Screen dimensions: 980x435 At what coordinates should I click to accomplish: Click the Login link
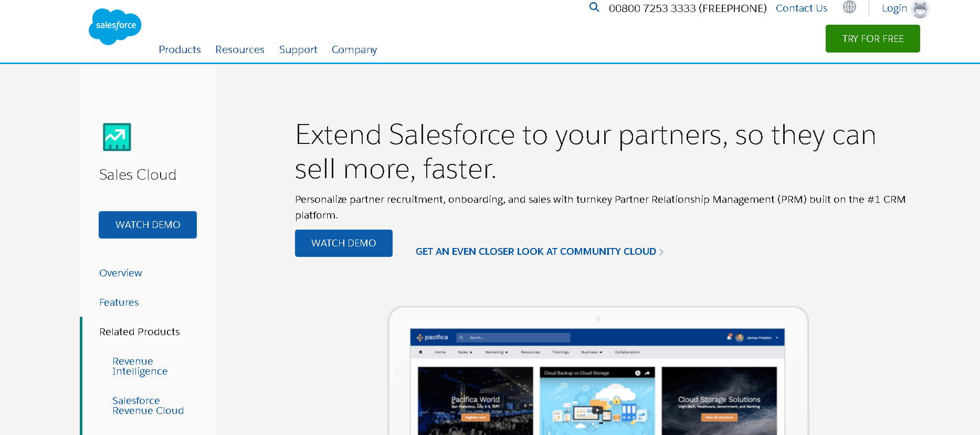(x=894, y=8)
